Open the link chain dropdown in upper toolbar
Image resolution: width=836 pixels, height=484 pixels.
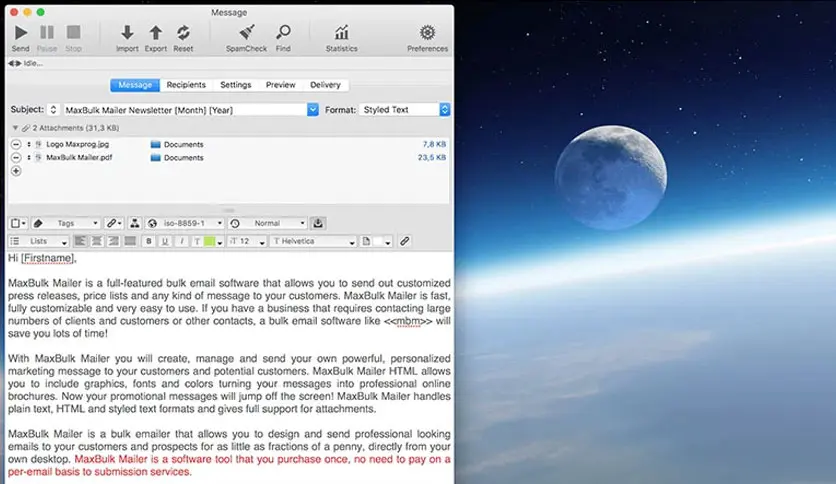pyautogui.click(x=114, y=223)
